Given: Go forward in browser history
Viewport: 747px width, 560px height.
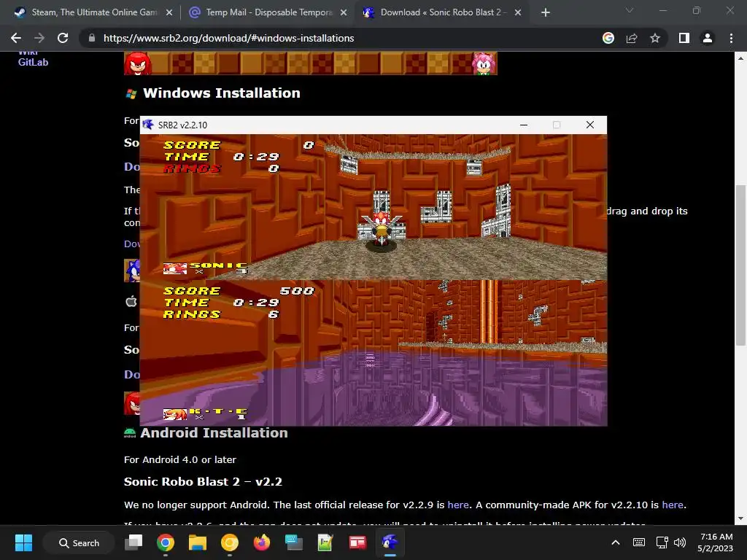Looking at the screenshot, I should (x=39, y=38).
